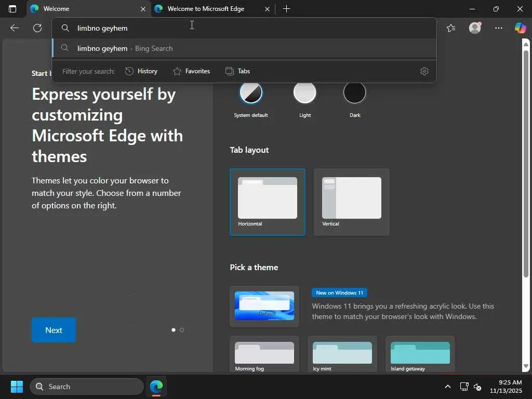Pick the Island getaway theme
532x399 pixels.
pyautogui.click(x=420, y=354)
